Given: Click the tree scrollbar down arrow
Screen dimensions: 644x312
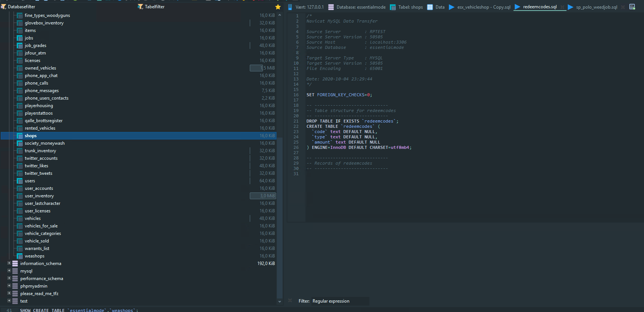Looking at the screenshot, I should (279, 301).
